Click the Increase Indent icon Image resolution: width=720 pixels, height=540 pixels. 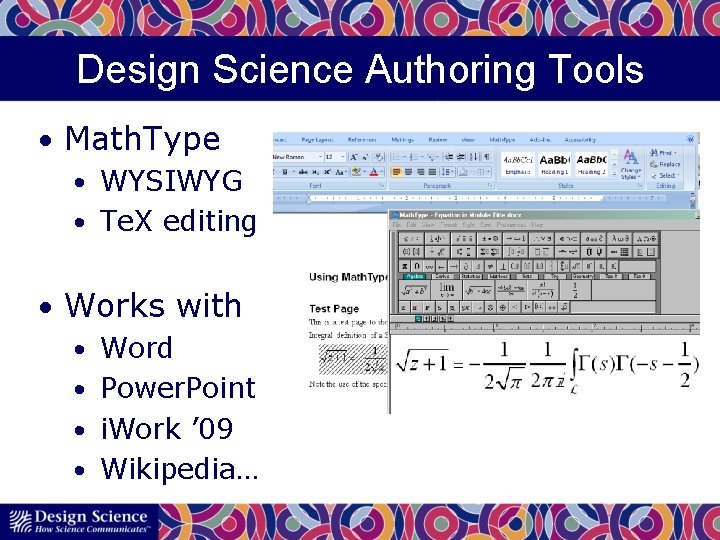[461, 157]
